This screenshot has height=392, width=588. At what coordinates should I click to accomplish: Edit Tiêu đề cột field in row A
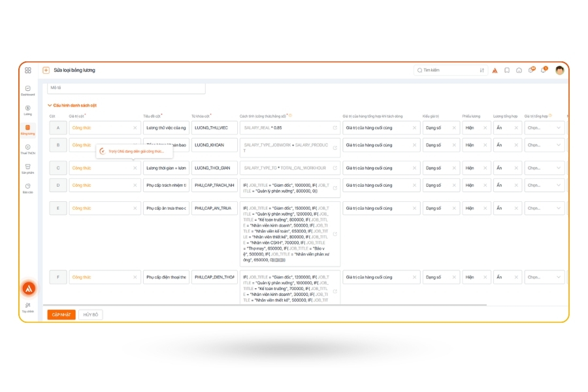tap(166, 128)
